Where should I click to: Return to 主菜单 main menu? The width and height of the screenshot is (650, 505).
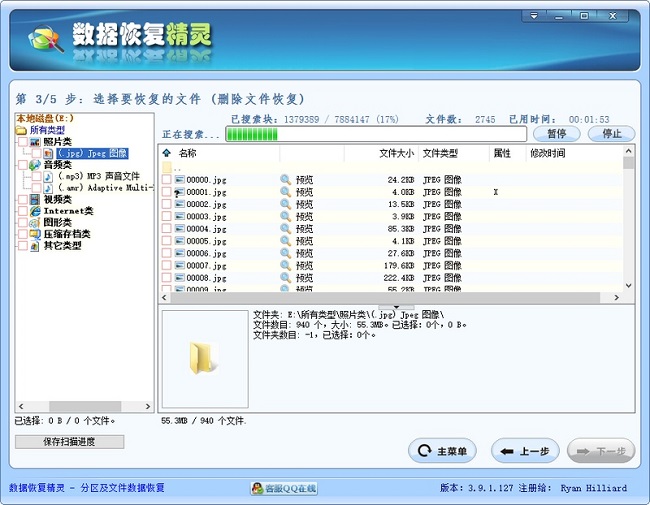coord(442,452)
